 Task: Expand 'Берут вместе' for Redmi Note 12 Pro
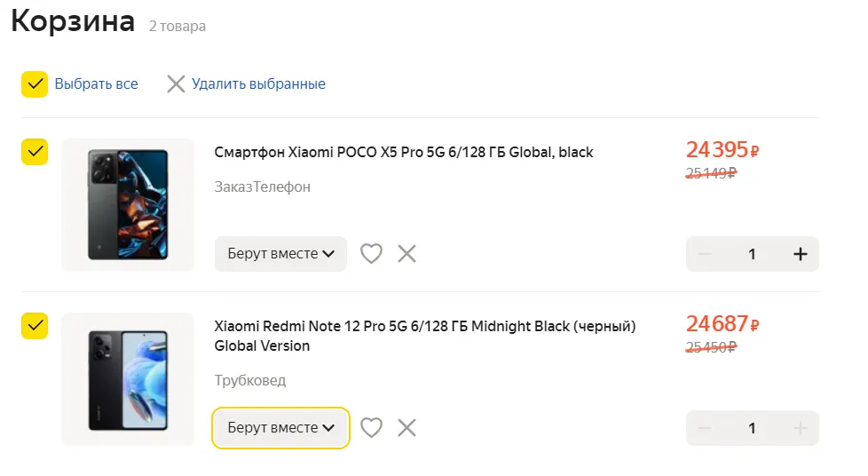(280, 428)
